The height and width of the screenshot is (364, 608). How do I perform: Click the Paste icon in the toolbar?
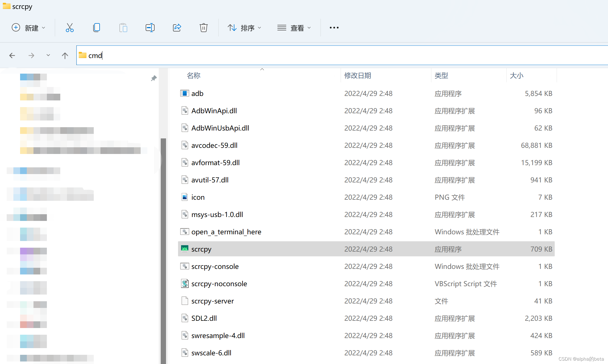click(x=123, y=28)
